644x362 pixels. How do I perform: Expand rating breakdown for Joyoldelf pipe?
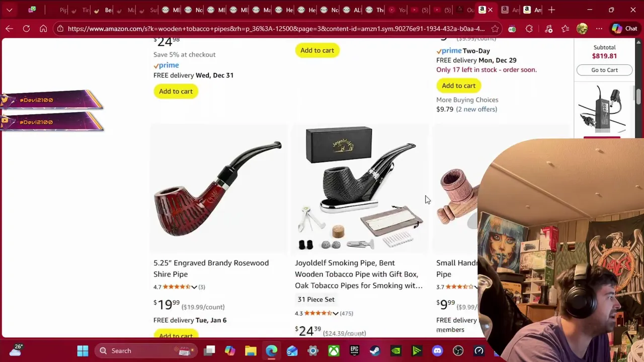[335, 313]
